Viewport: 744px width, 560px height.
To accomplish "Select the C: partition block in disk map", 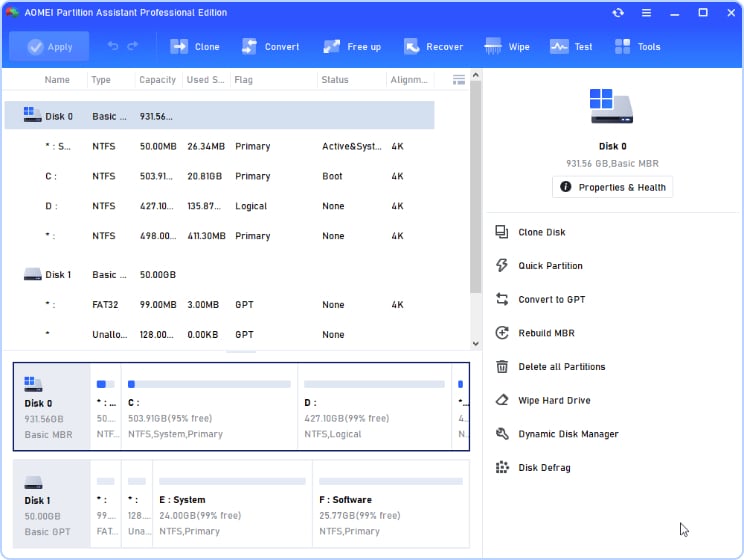I will tap(209, 407).
